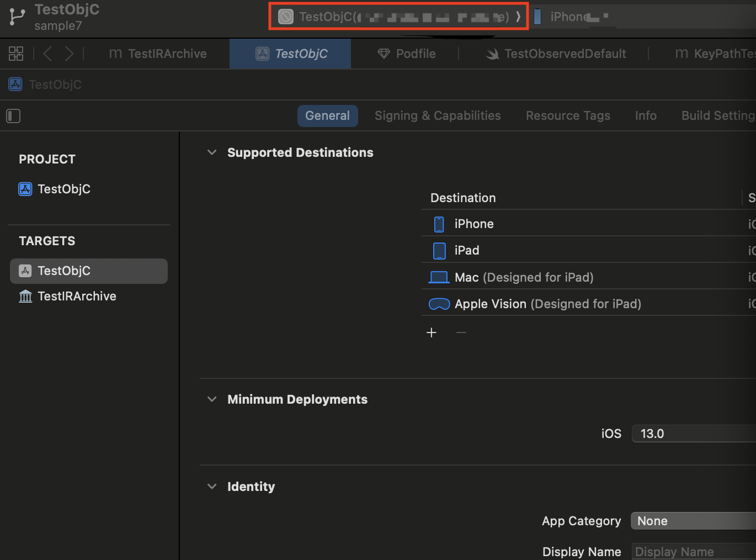Select the TestObjC editor tab
Viewport: 756px width, 560px height.
290,54
